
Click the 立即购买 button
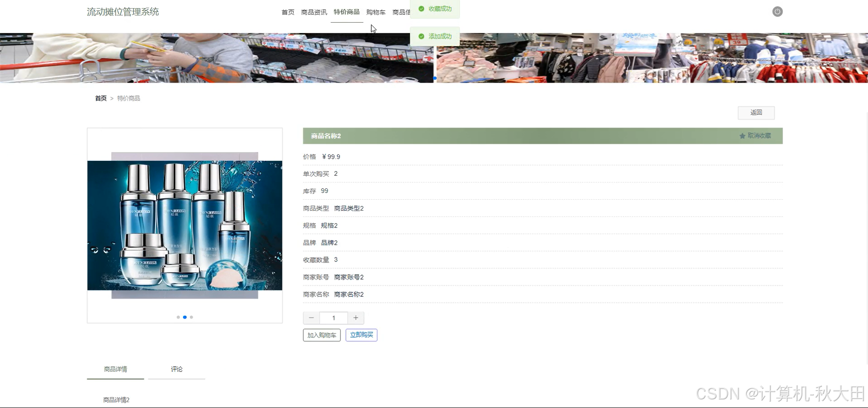click(x=361, y=335)
